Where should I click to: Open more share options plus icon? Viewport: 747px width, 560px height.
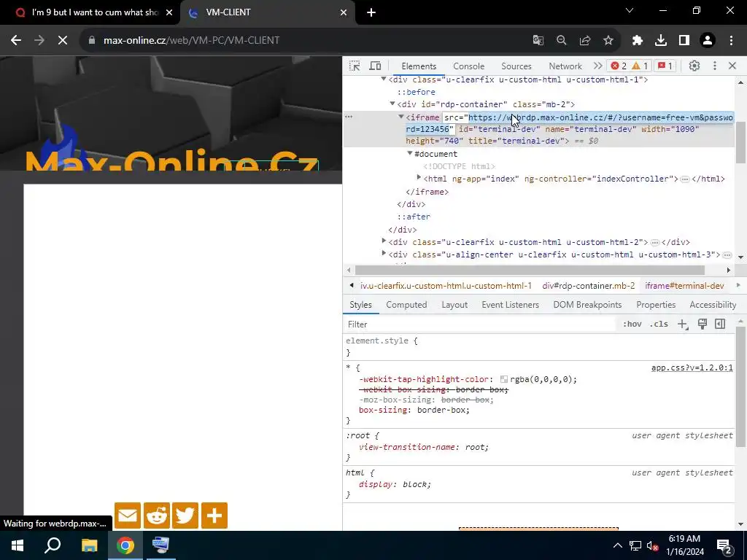coord(214,516)
